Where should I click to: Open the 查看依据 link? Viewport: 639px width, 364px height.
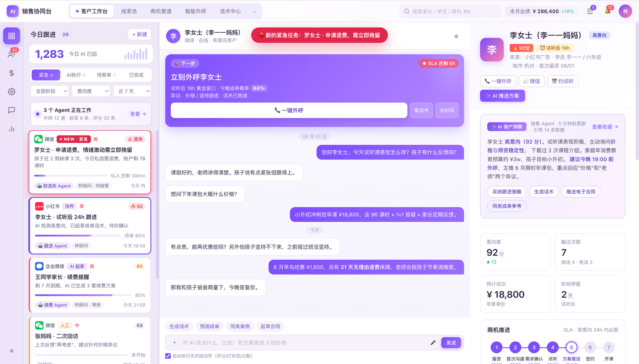[605, 127]
